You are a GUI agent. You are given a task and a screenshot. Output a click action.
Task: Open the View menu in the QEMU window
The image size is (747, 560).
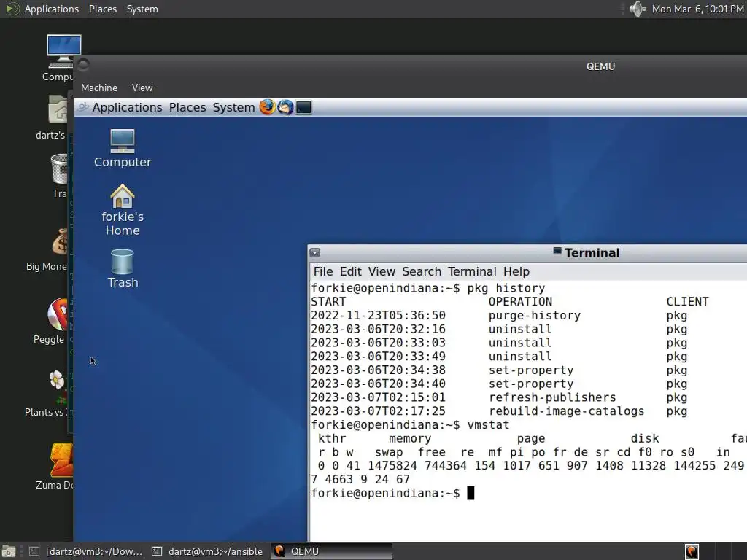(x=142, y=87)
